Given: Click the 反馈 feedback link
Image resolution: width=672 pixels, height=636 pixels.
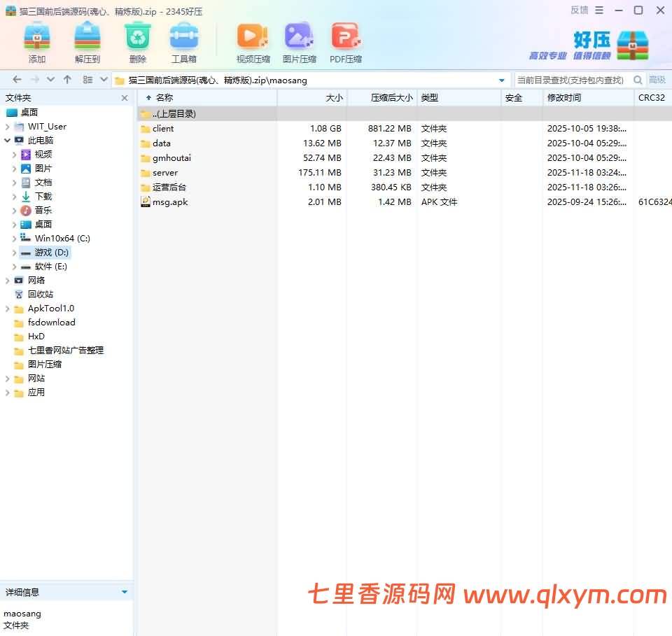Looking at the screenshot, I should (580, 10).
